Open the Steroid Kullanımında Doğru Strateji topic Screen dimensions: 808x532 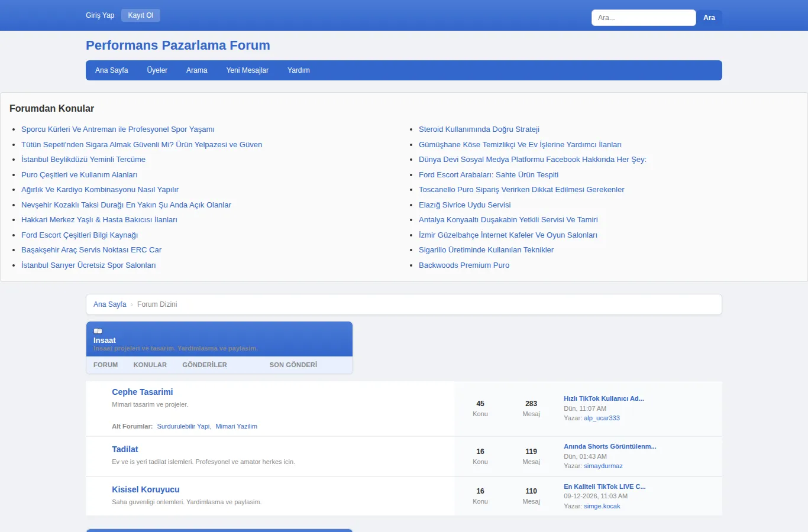coord(479,129)
